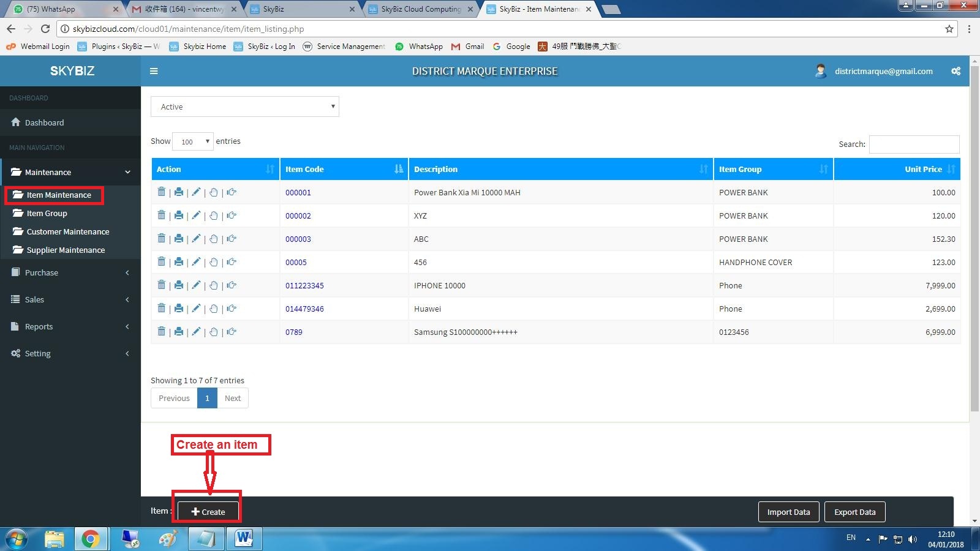Open the Active status dropdown
The height and width of the screenshot is (551, 980).
point(245,107)
